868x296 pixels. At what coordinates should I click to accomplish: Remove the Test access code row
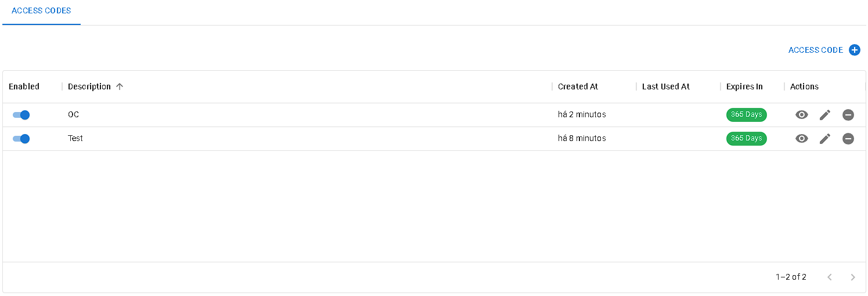tap(848, 139)
